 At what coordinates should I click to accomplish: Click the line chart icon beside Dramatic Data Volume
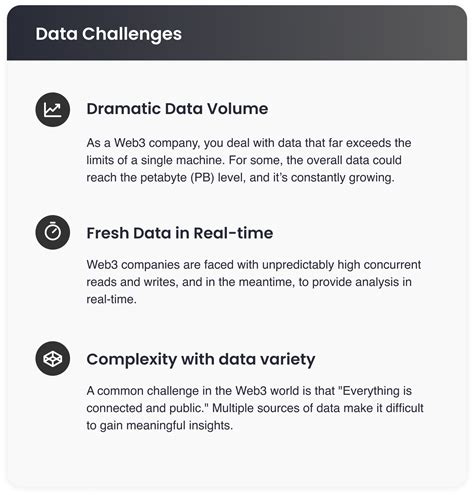click(53, 110)
